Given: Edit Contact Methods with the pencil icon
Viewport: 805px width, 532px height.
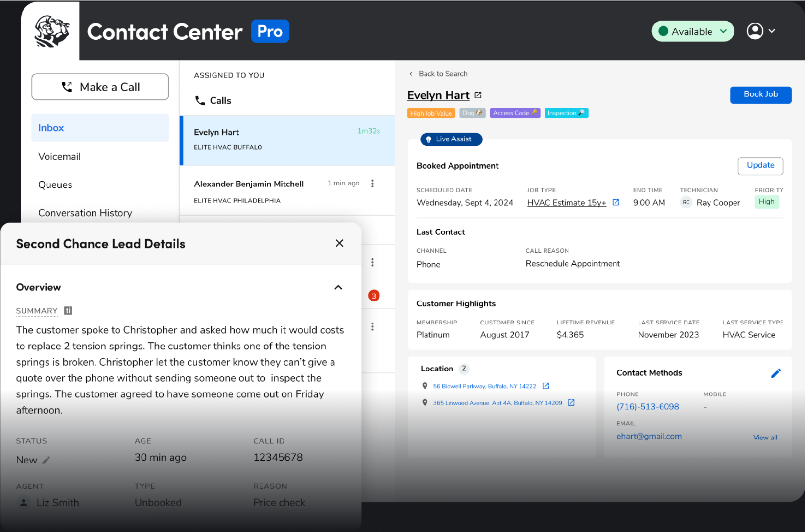Looking at the screenshot, I should pyautogui.click(x=776, y=373).
